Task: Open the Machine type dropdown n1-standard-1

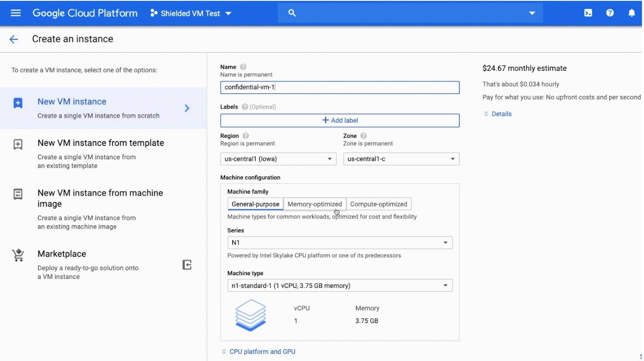Action: pos(340,286)
